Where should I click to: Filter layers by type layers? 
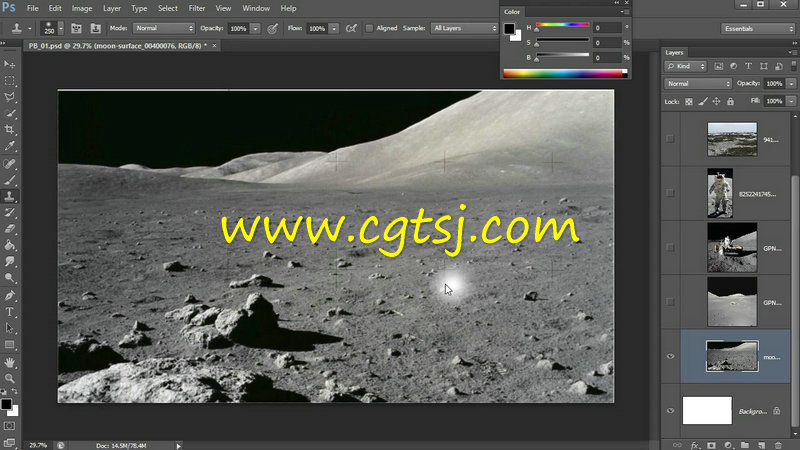coord(748,66)
